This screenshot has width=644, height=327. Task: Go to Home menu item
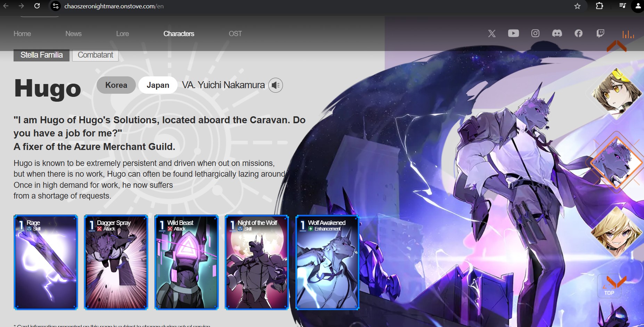(x=22, y=34)
